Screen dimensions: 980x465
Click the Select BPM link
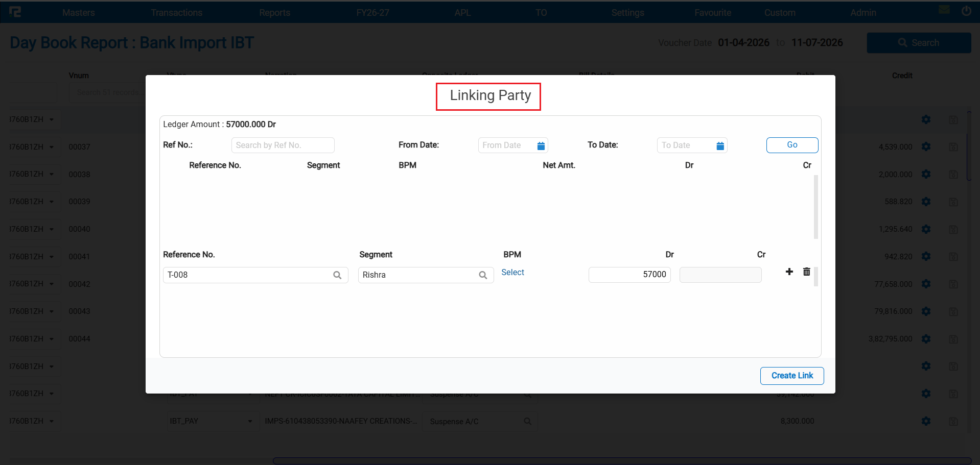pos(512,273)
